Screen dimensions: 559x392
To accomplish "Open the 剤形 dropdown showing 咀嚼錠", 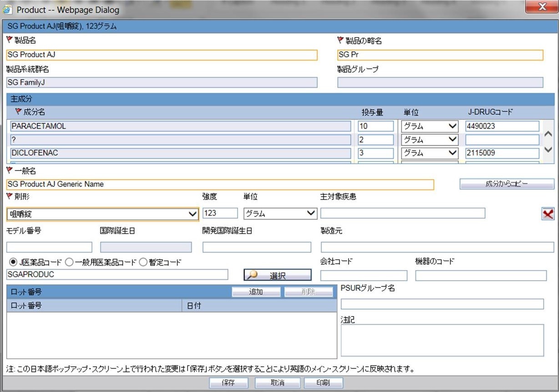I will pyautogui.click(x=103, y=214).
